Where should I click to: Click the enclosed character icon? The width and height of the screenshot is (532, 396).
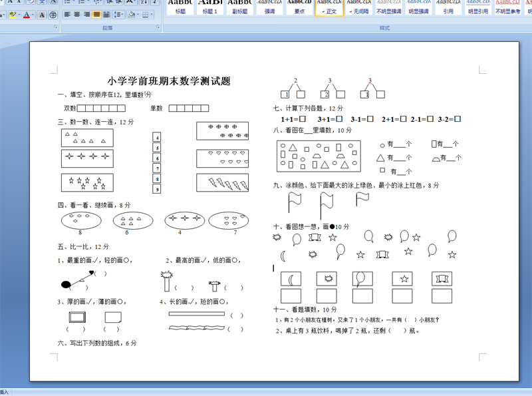click(x=53, y=15)
